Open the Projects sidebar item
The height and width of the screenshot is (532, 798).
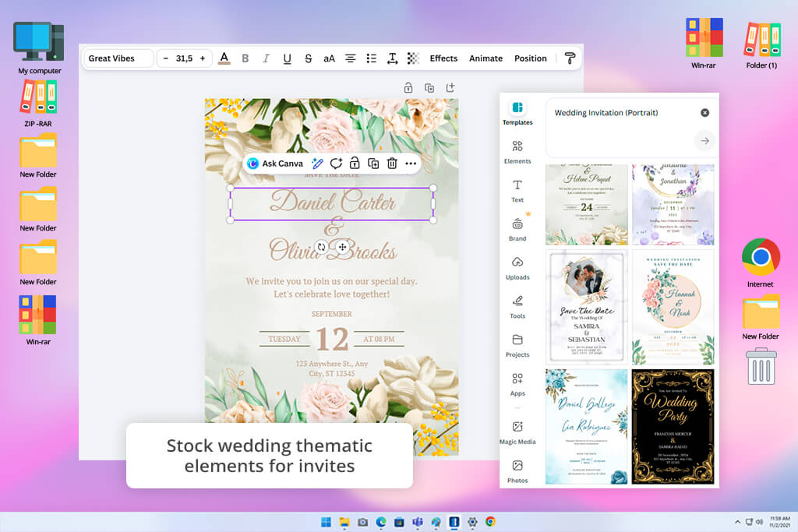pos(517,345)
